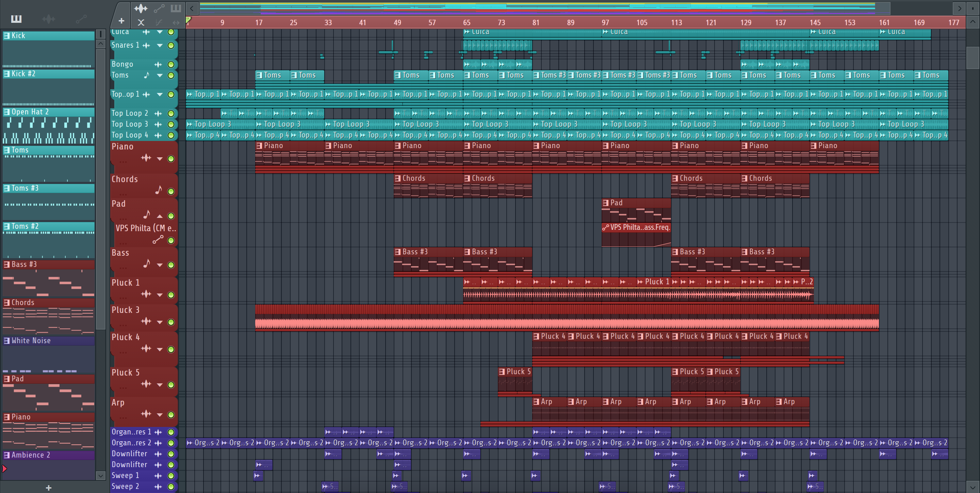Click the waveform icon on Snares 1 track
Image resolution: width=980 pixels, height=493 pixels.
tap(146, 45)
